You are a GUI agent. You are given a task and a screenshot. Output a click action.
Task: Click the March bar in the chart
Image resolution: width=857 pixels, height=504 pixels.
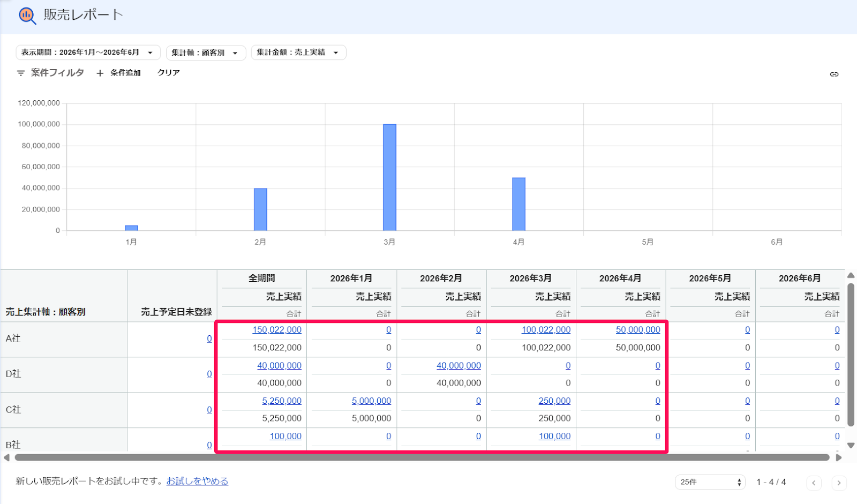click(x=389, y=177)
